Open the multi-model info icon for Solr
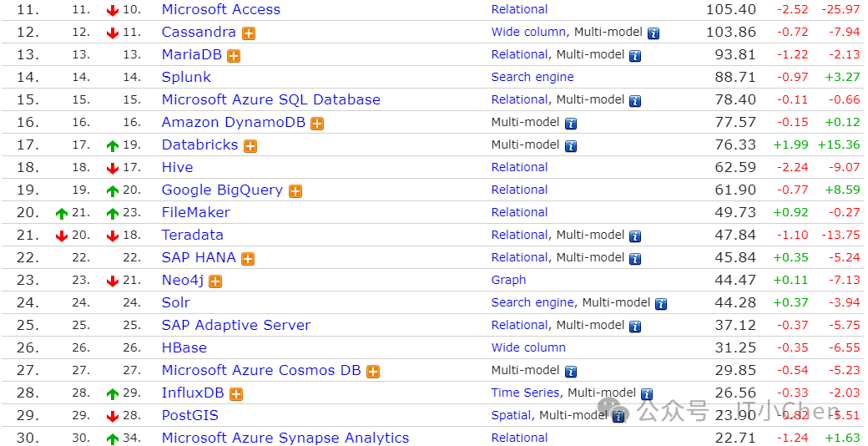The height and width of the screenshot is (446, 868). coord(661,304)
